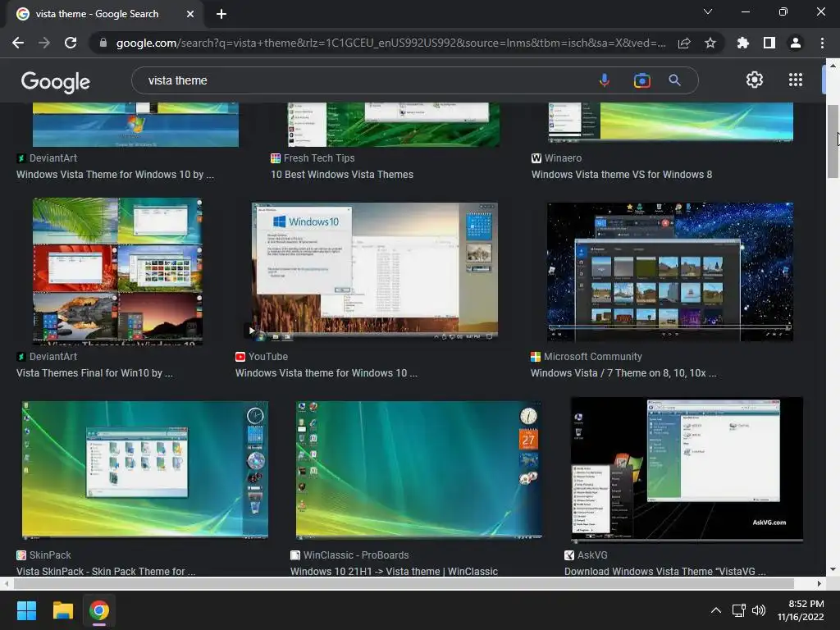This screenshot has width=840, height=630.
Task: Open the YouTube Windows Vista theme result
Action: pyautogui.click(x=326, y=373)
